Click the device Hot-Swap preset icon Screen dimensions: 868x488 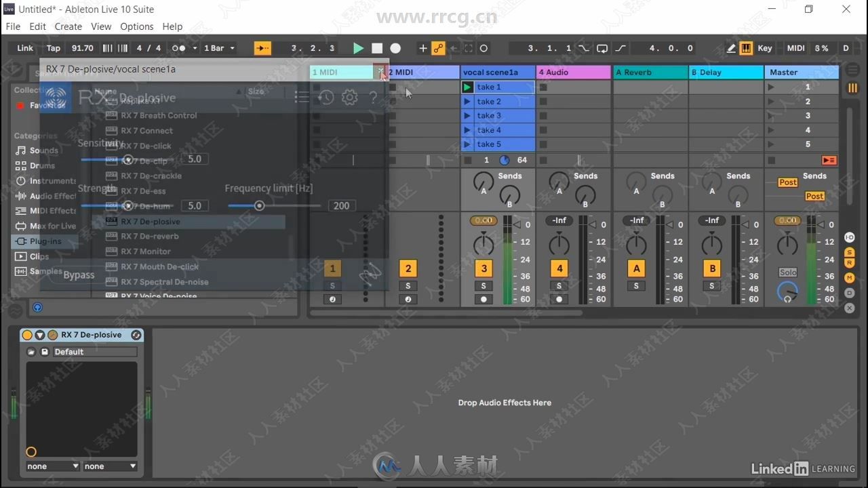coord(136,335)
